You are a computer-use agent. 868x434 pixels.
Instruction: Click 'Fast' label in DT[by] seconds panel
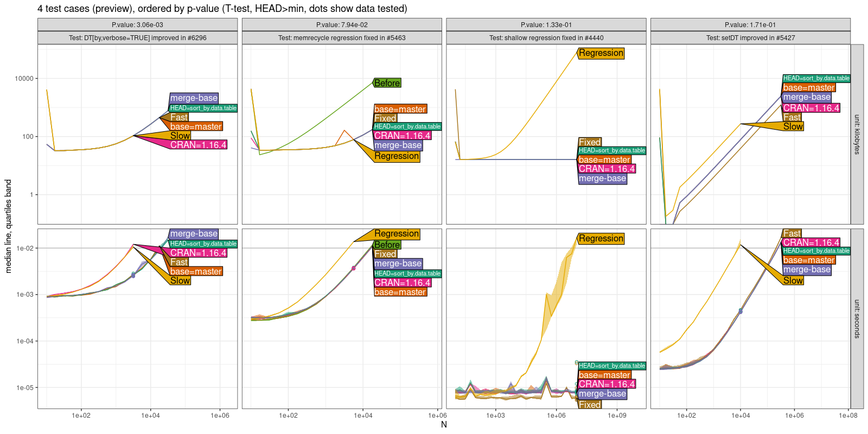click(179, 262)
